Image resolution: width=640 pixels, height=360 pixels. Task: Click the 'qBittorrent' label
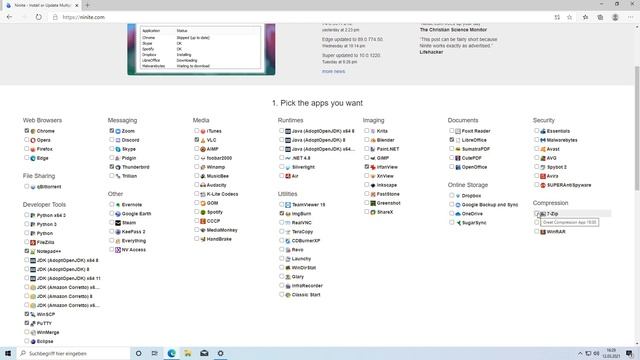pos(49,187)
